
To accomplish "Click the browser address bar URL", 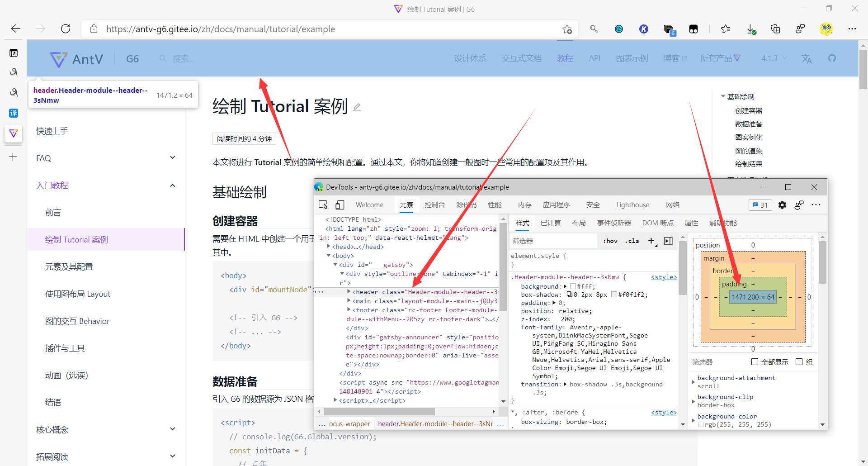I will click(221, 29).
